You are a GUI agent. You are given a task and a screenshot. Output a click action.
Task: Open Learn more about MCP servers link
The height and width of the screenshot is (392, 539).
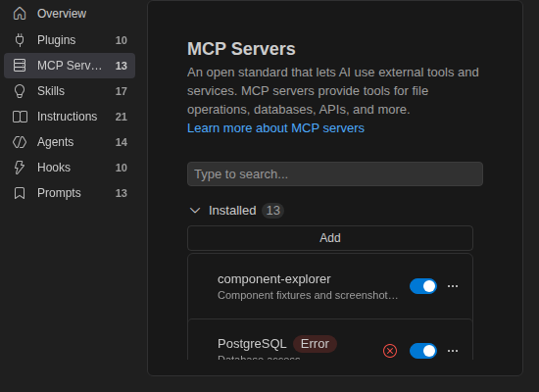pos(275,128)
